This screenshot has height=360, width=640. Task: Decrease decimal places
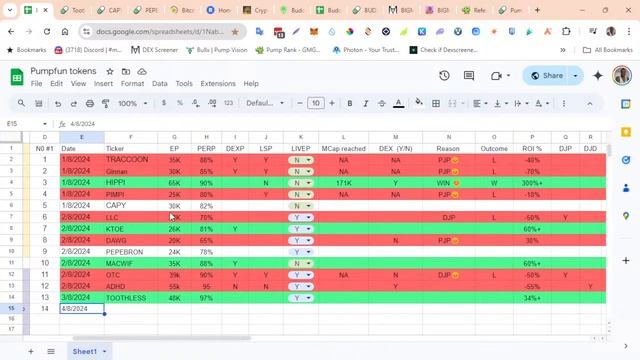click(x=196, y=103)
